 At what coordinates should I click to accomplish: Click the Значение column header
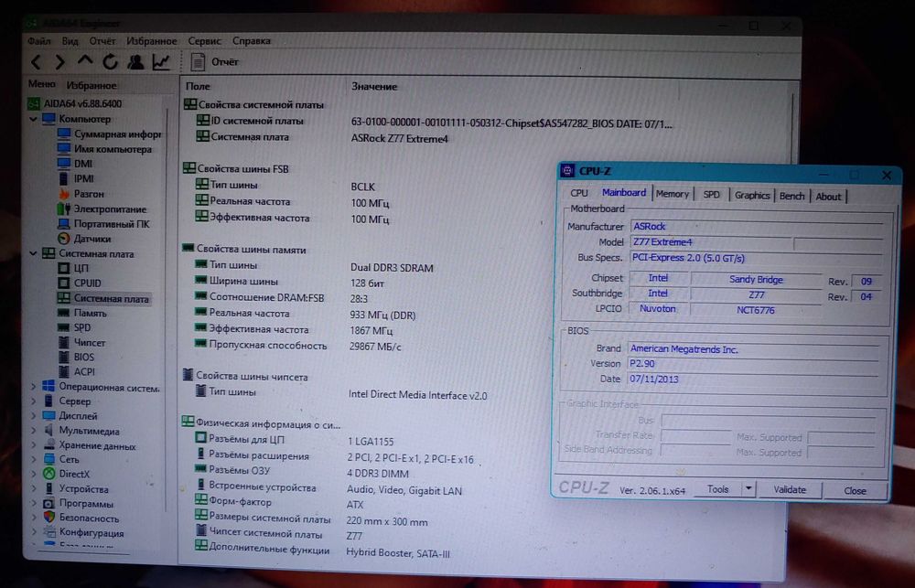[374, 86]
